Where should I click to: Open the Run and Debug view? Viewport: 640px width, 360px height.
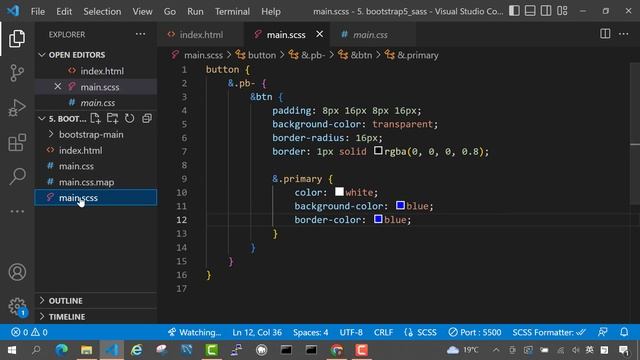coord(17,108)
